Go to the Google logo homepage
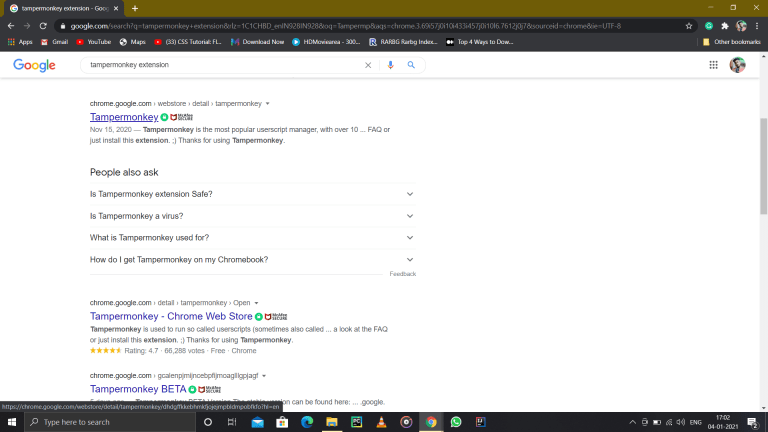 click(x=34, y=65)
